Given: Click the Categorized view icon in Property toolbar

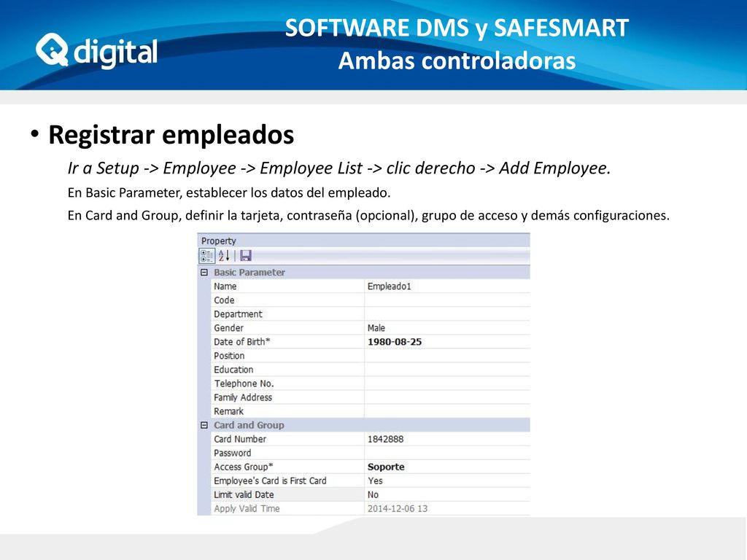Looking at the screenshot, I should (206, 256).
